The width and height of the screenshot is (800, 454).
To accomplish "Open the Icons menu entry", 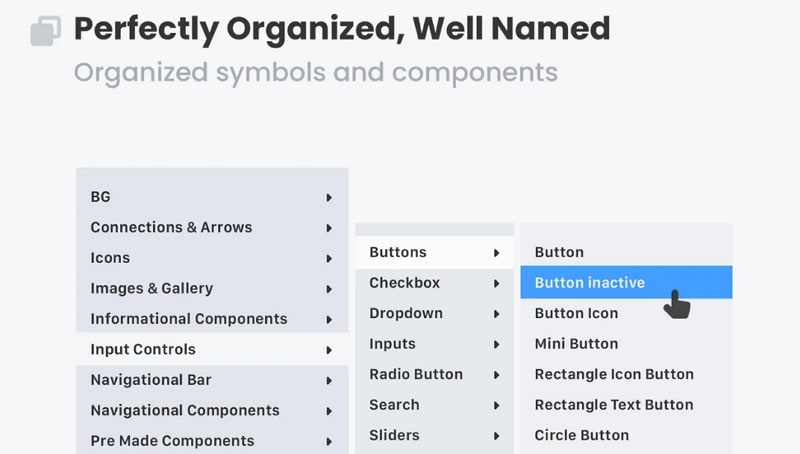I will (x=110, y=258).
